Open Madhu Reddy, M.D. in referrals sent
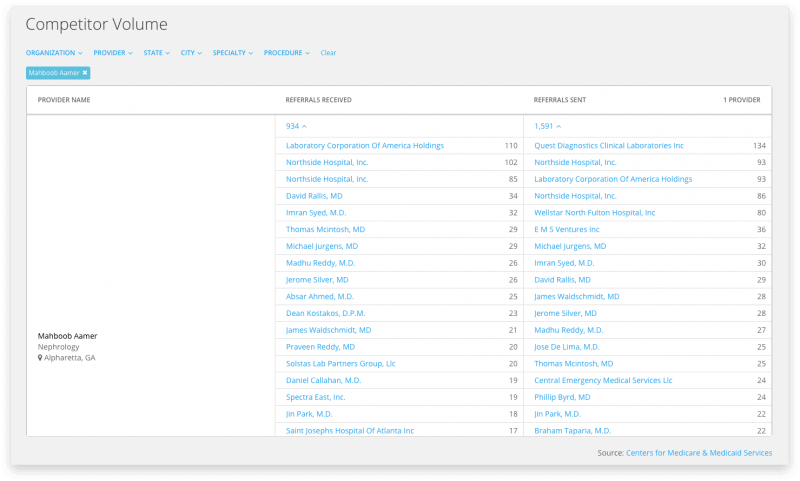 [569, 330]
